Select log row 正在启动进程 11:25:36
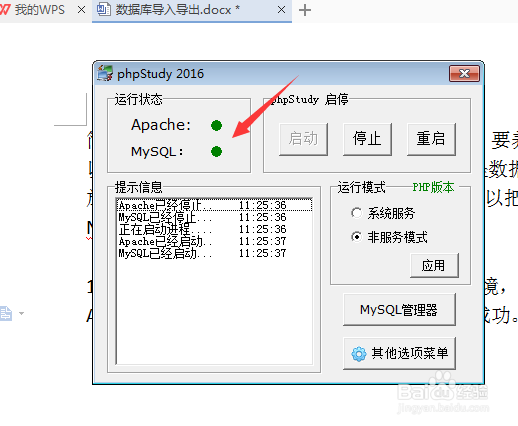 214,229
